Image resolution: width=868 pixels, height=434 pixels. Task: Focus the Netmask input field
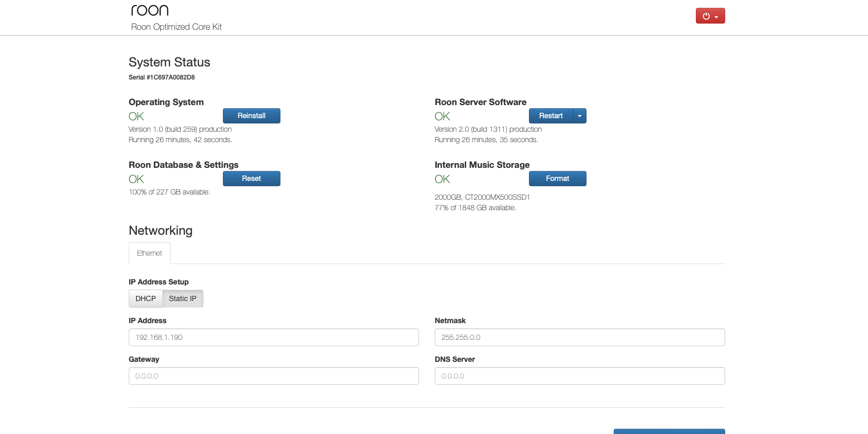tap(580, 337)
